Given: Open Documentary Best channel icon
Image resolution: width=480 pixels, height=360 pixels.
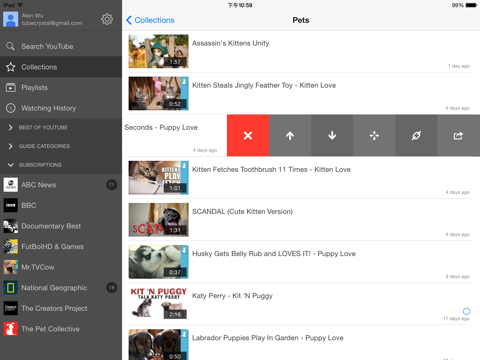Looking at the screenshot, I should click(x=11, y=226).
